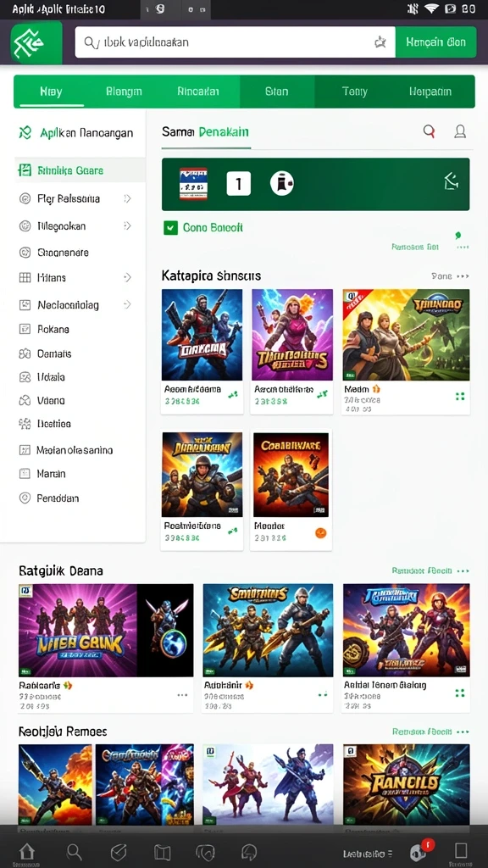Toggle the Cono Boleoft checkbox

coord(170,227)
